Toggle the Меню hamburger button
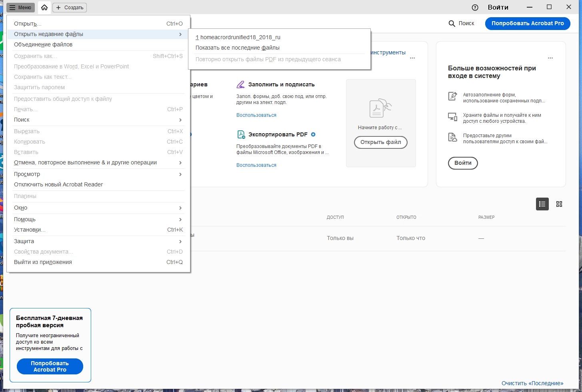Viewport: 582px width, 392px height. [x=21, y=7]
